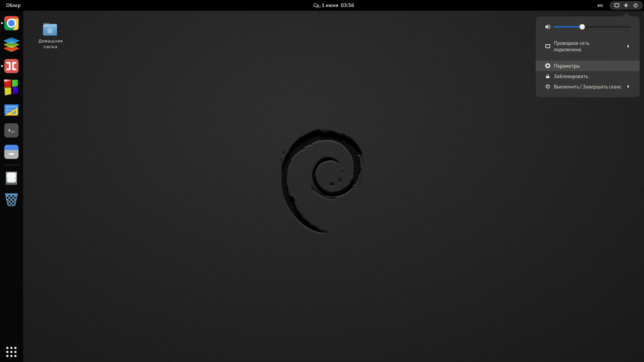
Task: Open the 'en' keyboard layout menu
Action: click(600, 5)
